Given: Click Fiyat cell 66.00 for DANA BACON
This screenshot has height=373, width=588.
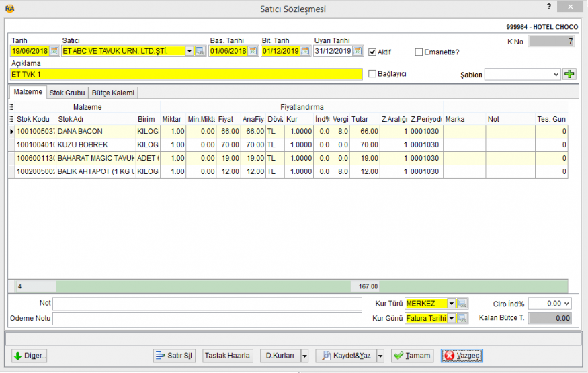Looking at the screenshot, I should pyautogui.click(x=228, y=132).
